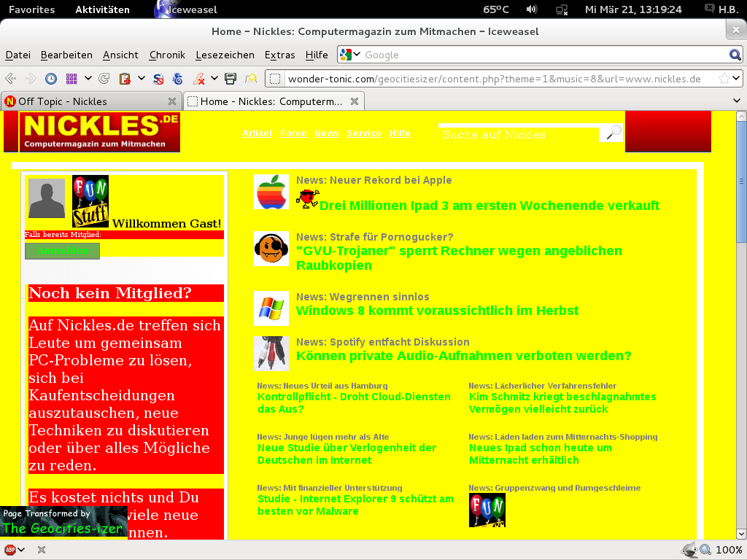The image size is (747, 560).
Task: Click the chat icon next to H.B.
Action: pos(709,9)
